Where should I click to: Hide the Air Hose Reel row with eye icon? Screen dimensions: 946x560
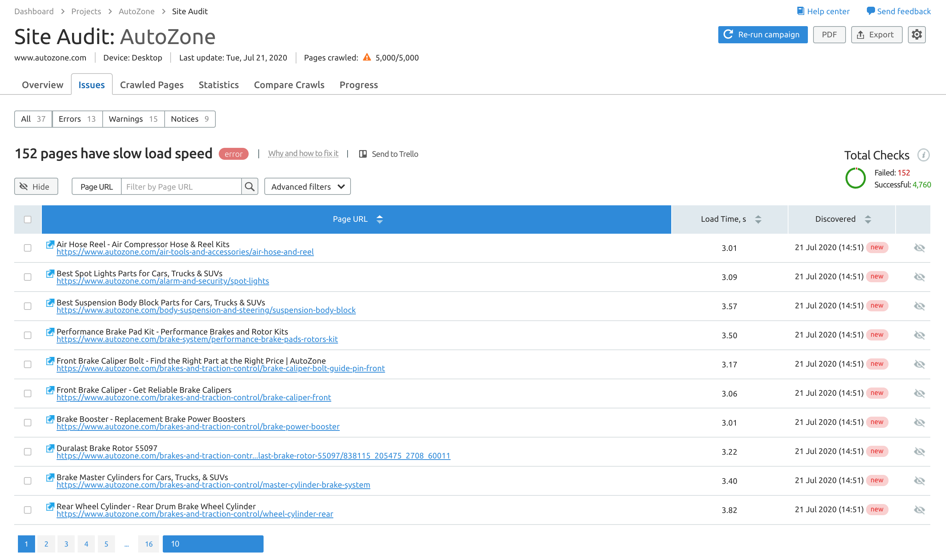(x=919, y=248)
